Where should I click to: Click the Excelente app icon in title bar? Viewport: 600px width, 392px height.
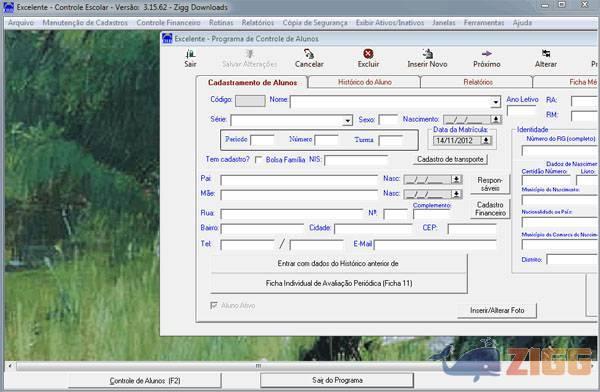(x=8, y=7)
